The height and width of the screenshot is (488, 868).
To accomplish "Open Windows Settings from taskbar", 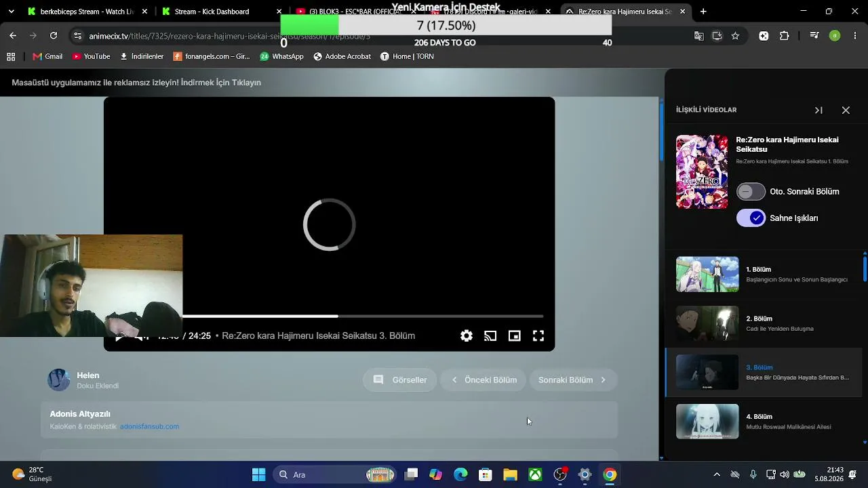I will [x=585, y=474].
